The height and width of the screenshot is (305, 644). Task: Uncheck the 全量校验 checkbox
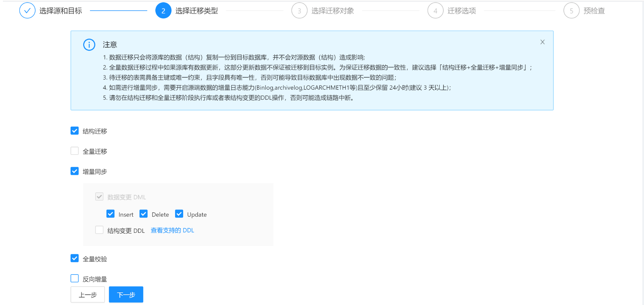point(74,258)
